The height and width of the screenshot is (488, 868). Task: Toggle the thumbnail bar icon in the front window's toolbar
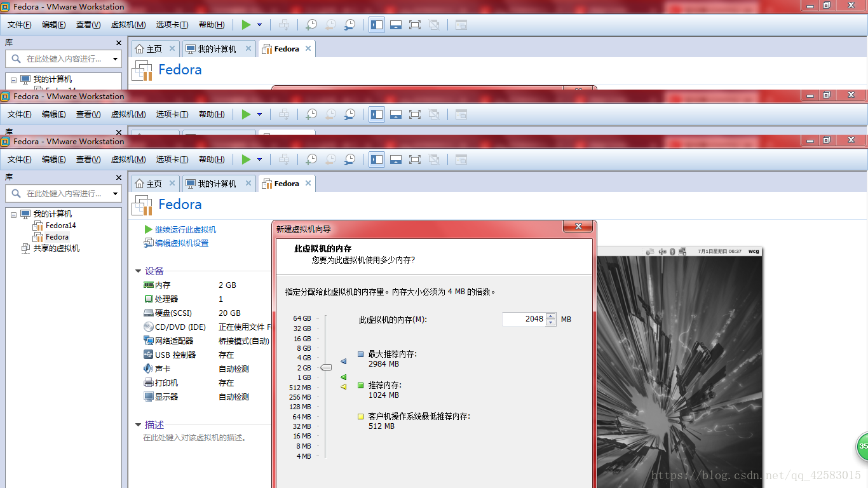[396, 159]
